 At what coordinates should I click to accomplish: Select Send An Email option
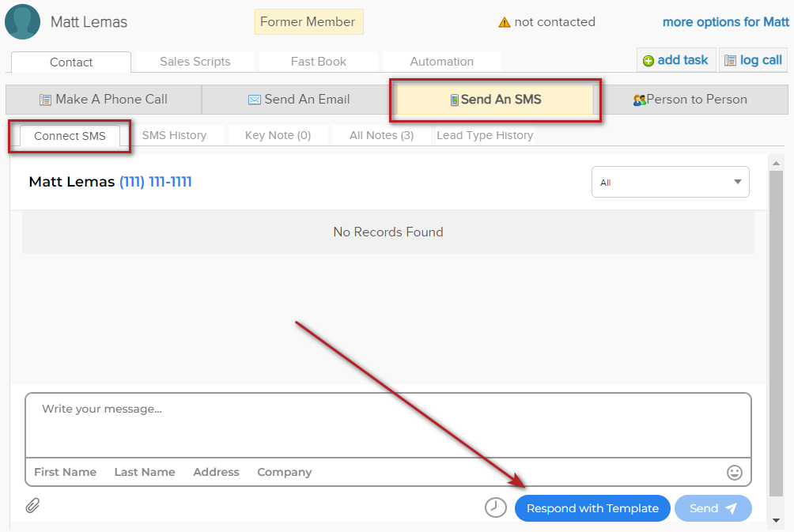pos(299,100)
